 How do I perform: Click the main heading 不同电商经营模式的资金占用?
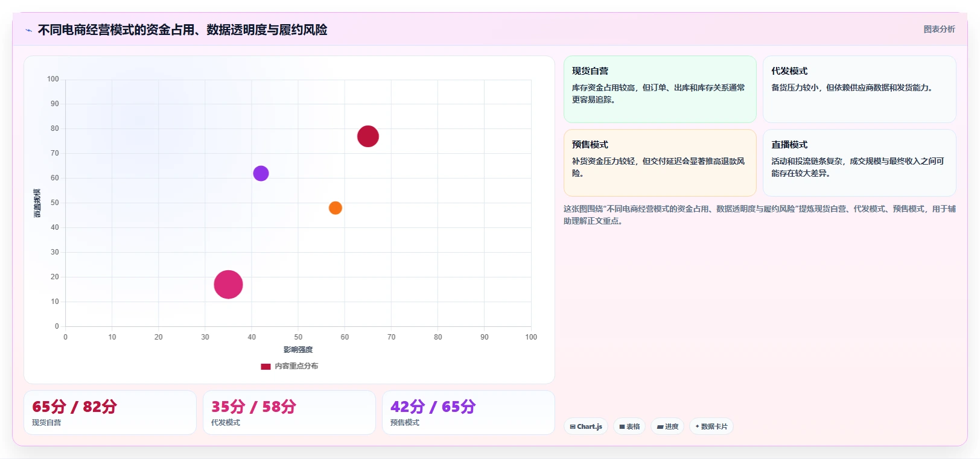182,30
